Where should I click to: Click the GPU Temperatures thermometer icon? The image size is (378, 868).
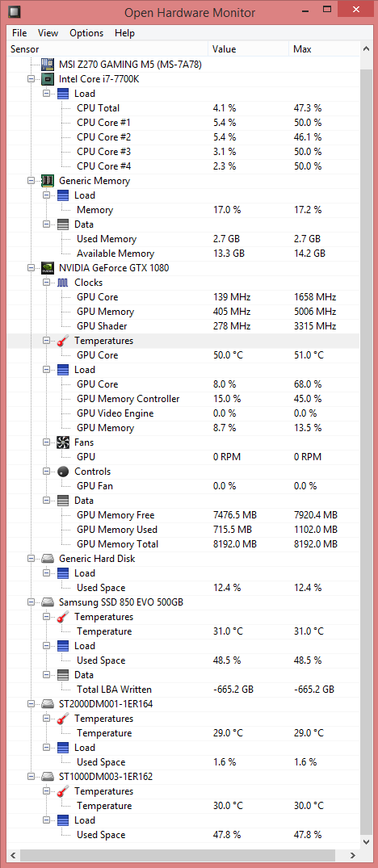tap(63, 341)
